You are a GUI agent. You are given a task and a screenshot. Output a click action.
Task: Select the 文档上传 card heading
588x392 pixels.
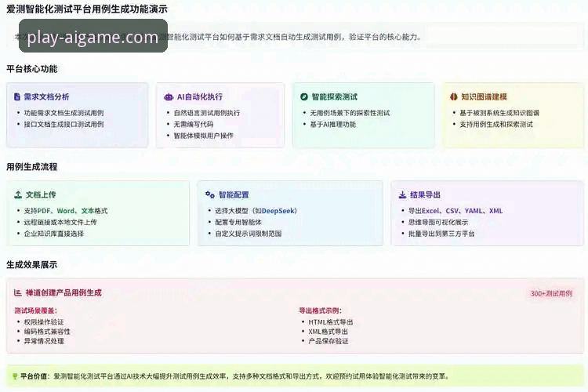41,194
